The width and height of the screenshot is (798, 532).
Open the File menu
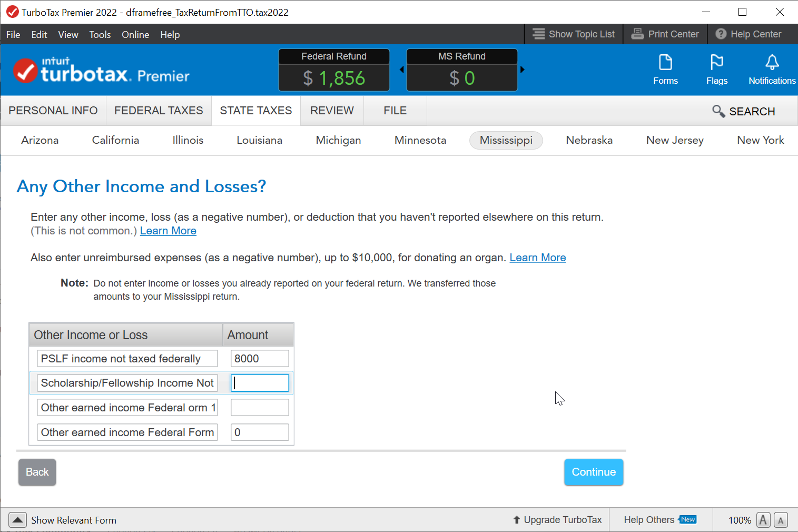(x=13, y=35)
